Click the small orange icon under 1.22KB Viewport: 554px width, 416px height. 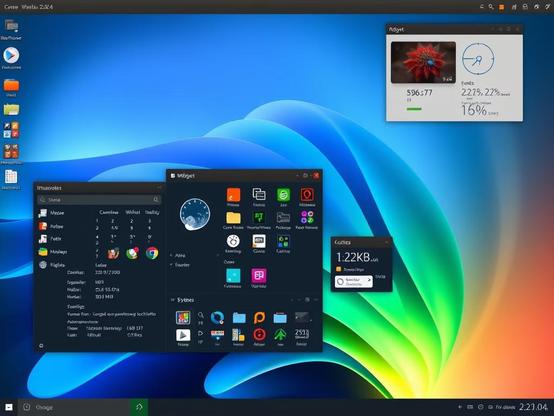(x=338, y=269)
